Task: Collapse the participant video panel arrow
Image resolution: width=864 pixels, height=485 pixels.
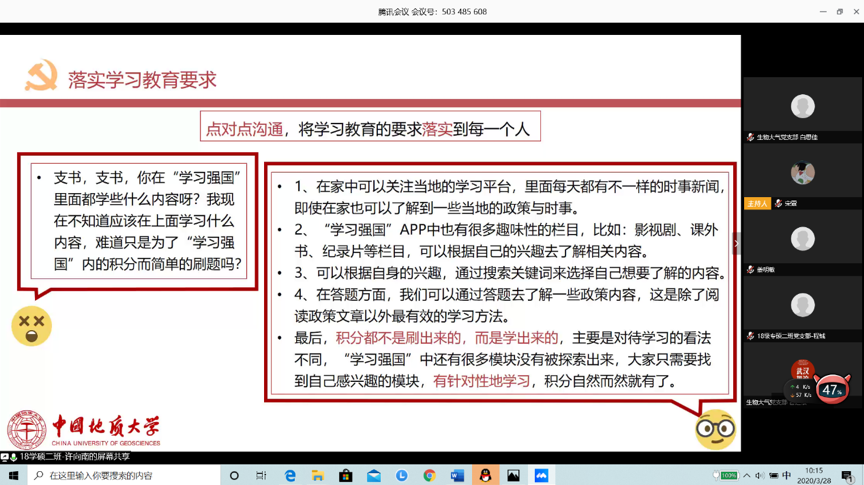Action: (737, 243)
